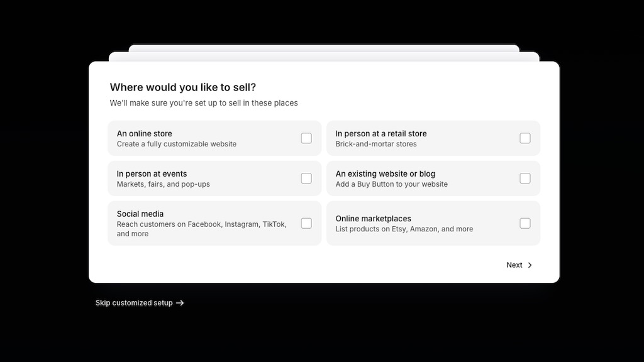644x362 pixels.
Task: Click the card listing Etsy and Amazon
Action: (421, 223)
